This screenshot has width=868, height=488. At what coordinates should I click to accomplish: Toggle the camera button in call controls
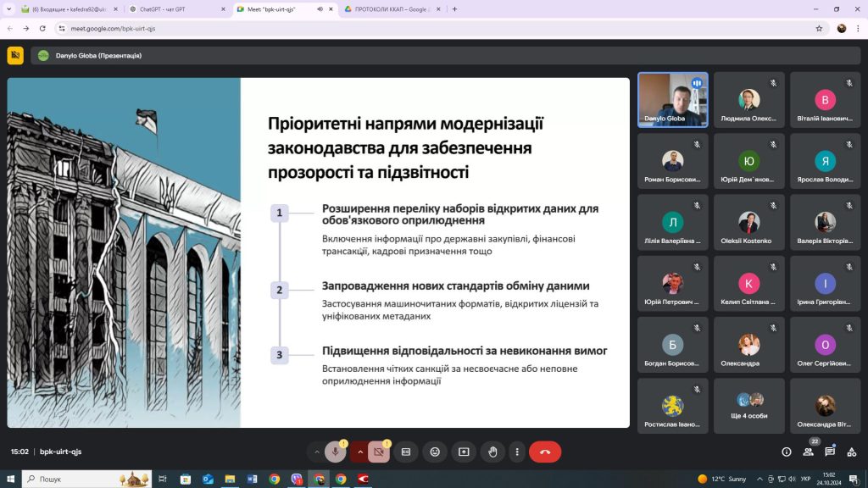coord(379,452)
